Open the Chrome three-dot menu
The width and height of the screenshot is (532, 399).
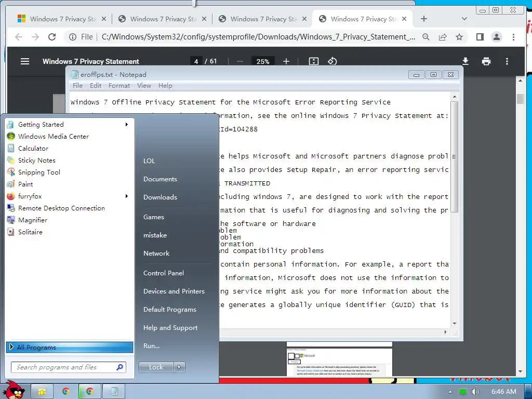(513, 37)
